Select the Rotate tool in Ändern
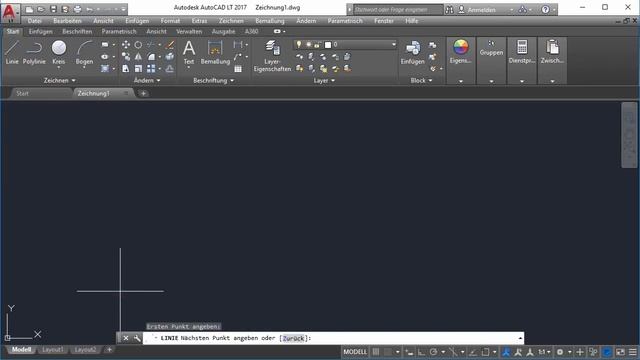The height and width of the screenshot is (360, 640). point(138,44)
